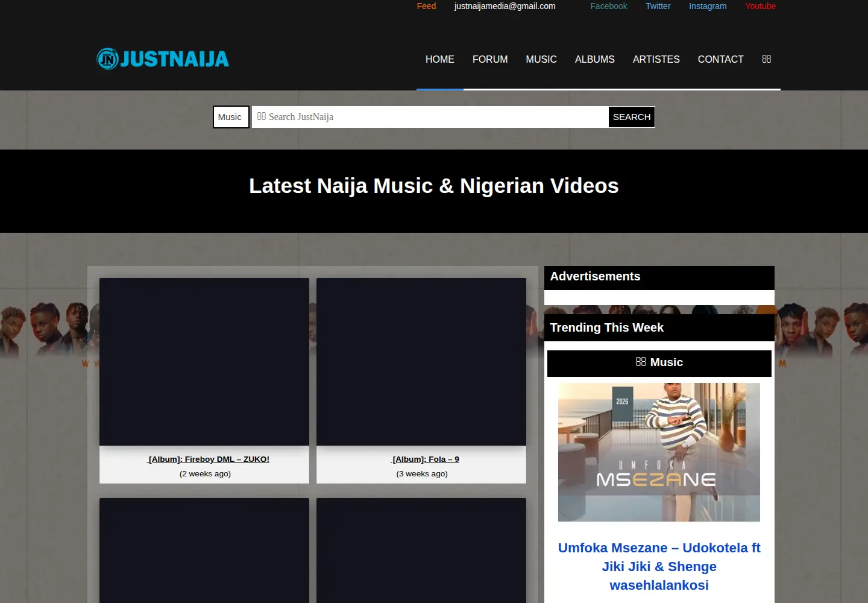This screenshot has width=868, height=603.
Task: Open the Feed link
Action: pos(426,6)
